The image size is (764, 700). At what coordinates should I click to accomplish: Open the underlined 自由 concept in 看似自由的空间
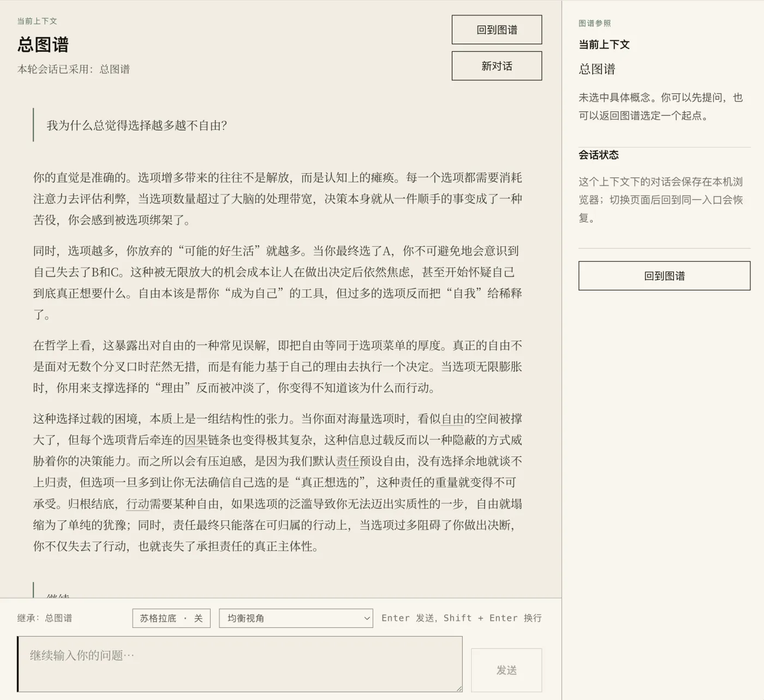tap(452, 419)
